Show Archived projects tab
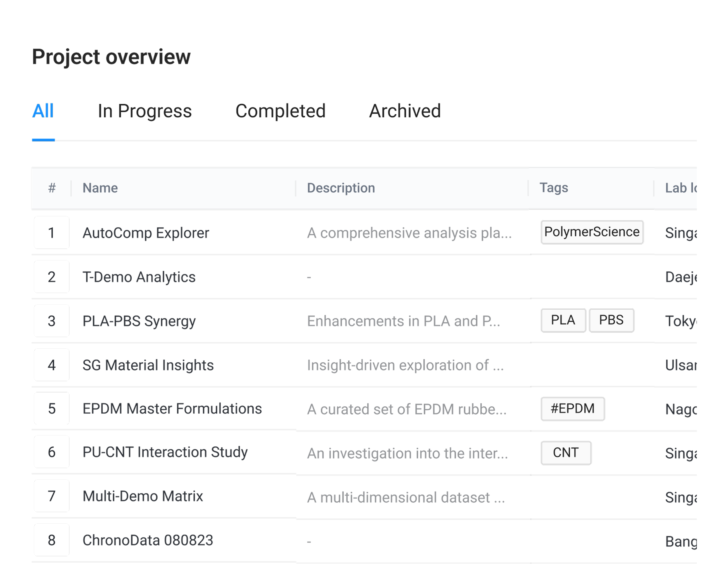This screenshot has height=587, width=728. pyautogui.click(x=405, y=111)
